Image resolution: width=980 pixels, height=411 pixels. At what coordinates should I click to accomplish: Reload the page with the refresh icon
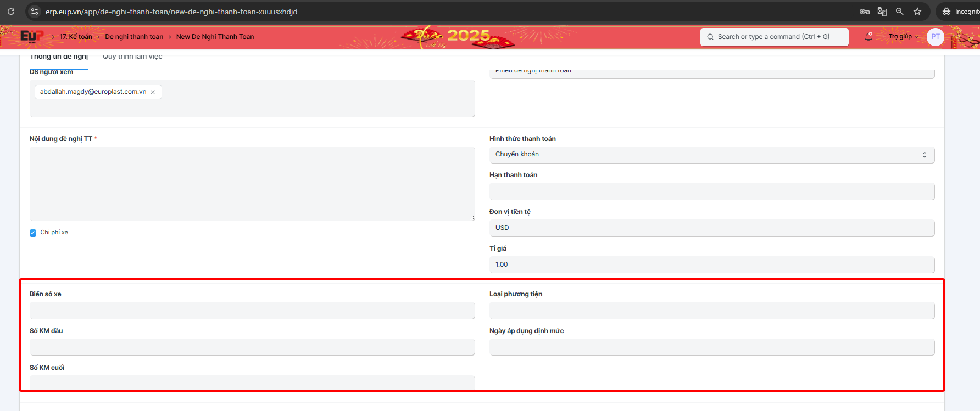(x=11, y=12)
